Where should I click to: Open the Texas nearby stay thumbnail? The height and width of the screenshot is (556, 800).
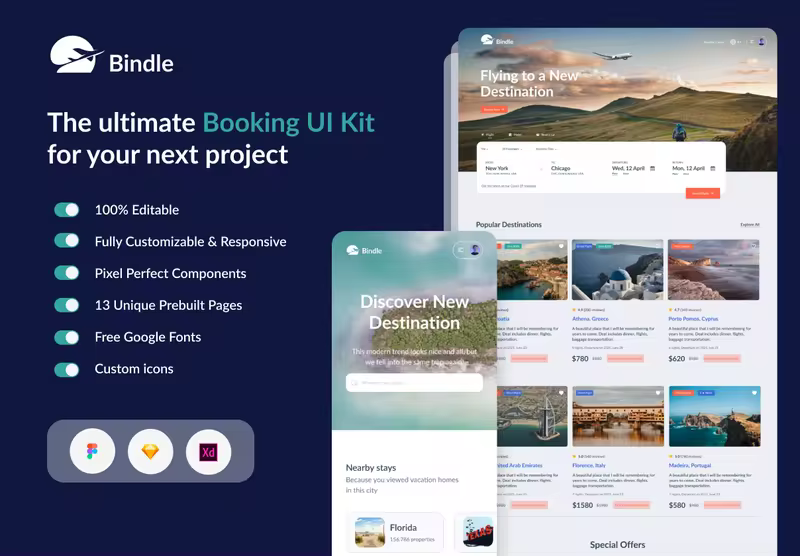[478, 532]
